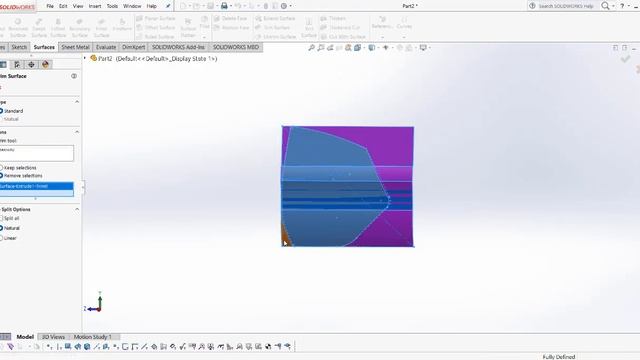Enable the Split all checkbox
Viewport: 640px width, 360px height.
10,218
